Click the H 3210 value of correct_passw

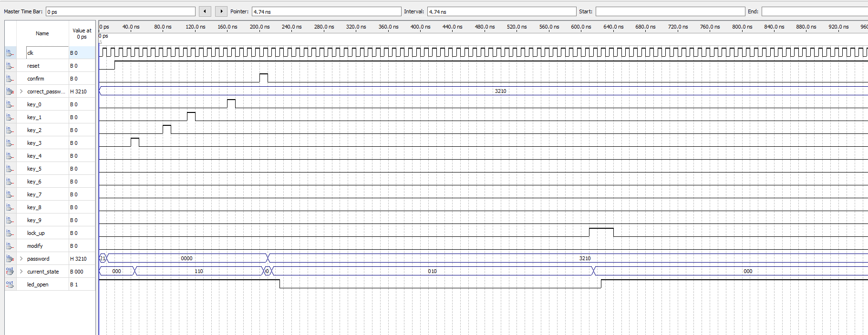pos(79,91)
